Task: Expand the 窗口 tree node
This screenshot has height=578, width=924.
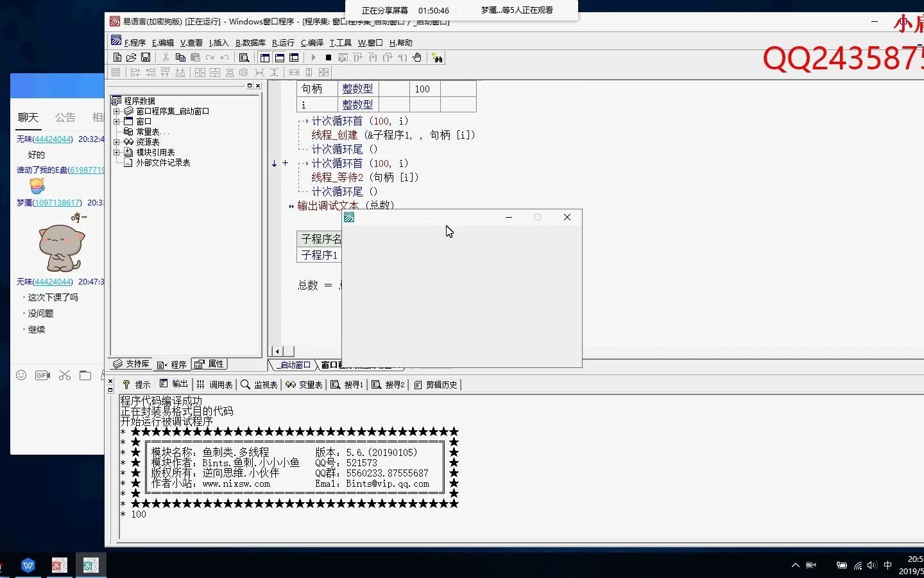Action: click(x=117, y=121)
